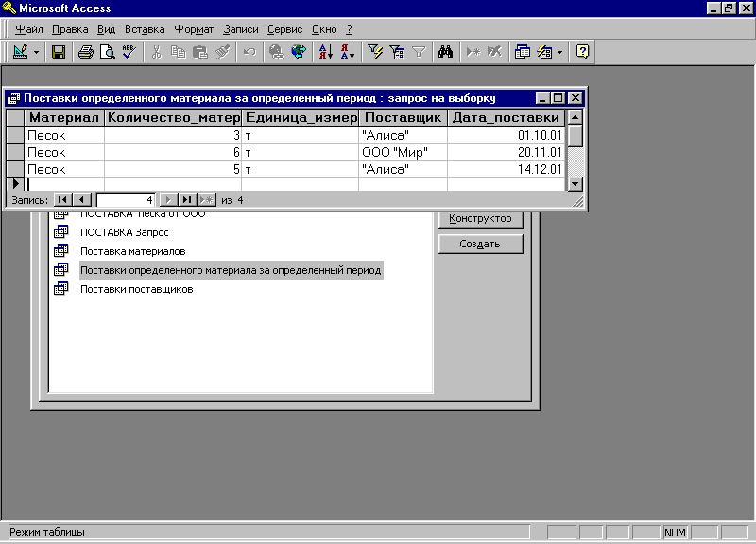Viewport: 756px width, 544px height.
Task: Go to last record navigation button
Action: [187, 199]
